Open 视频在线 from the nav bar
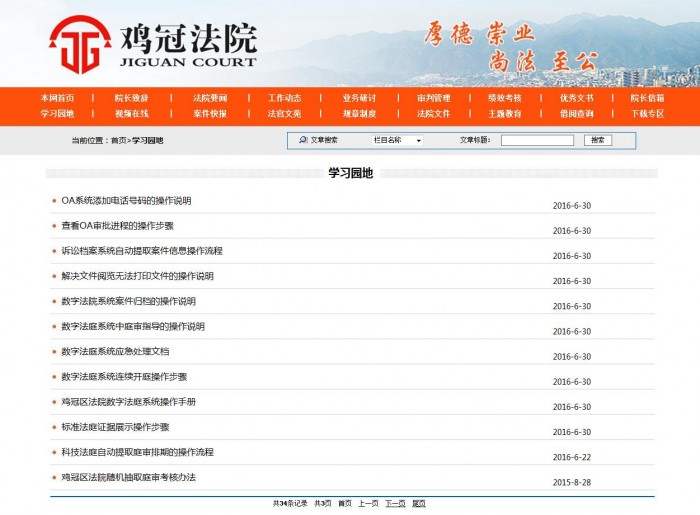 pos(131,113)
